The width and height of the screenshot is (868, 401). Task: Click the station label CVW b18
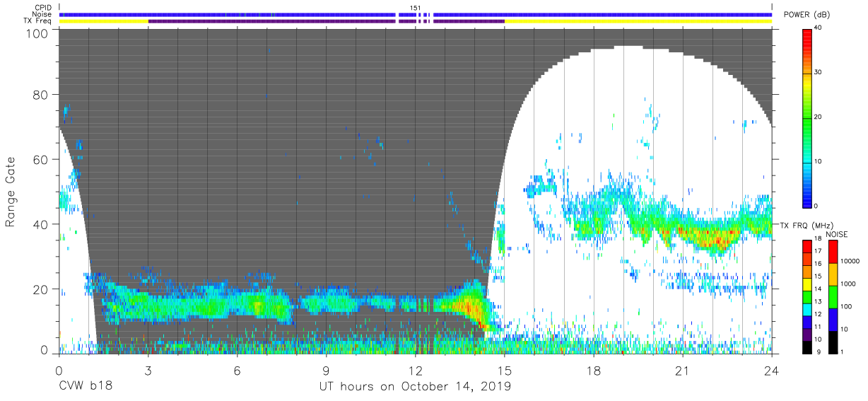pyautogui.click(x=86, y=387)
